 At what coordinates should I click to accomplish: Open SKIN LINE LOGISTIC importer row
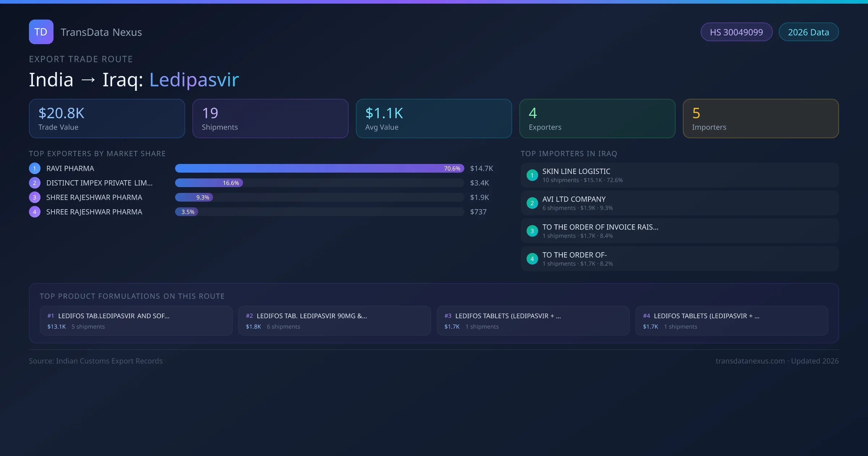(680, 175)
